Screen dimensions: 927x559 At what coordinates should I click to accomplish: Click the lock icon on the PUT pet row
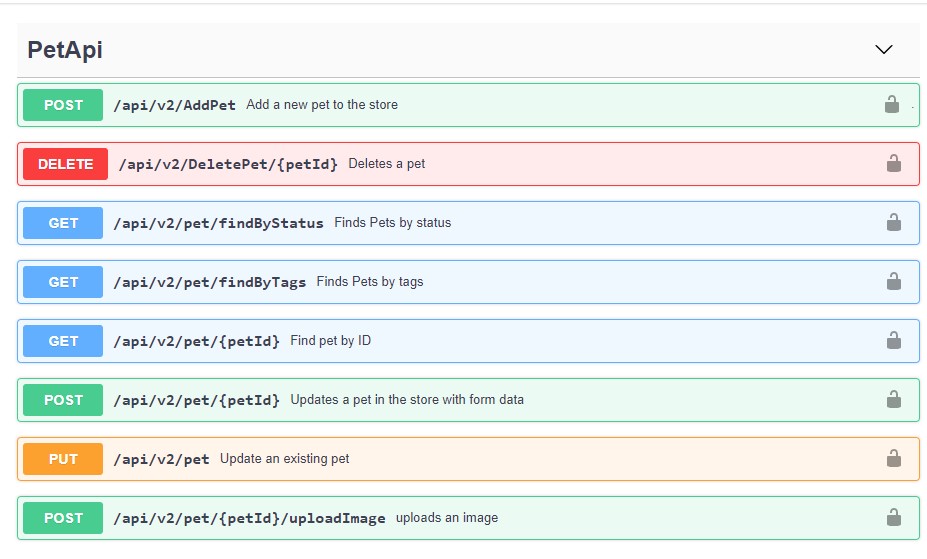pos(893,459)
